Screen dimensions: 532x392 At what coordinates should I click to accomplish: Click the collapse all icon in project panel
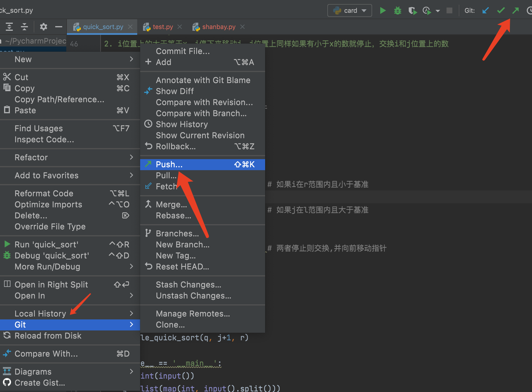pos(24,27)
